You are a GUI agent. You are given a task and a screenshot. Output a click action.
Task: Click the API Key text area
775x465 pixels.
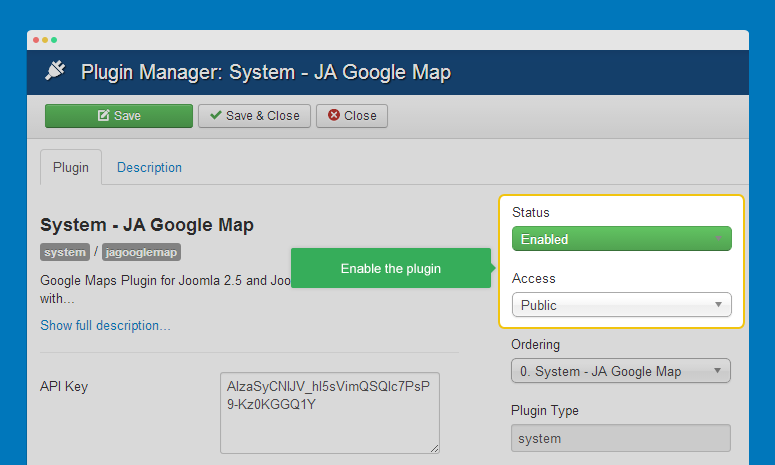[330, 413]
